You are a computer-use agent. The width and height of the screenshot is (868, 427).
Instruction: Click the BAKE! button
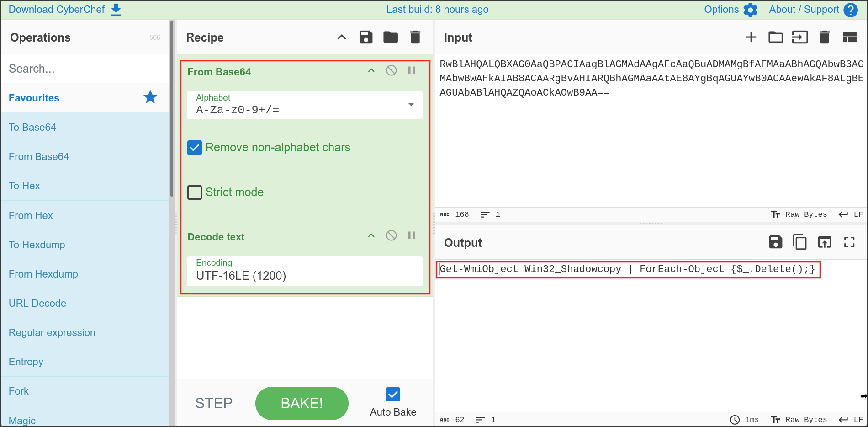coord(302,403)
